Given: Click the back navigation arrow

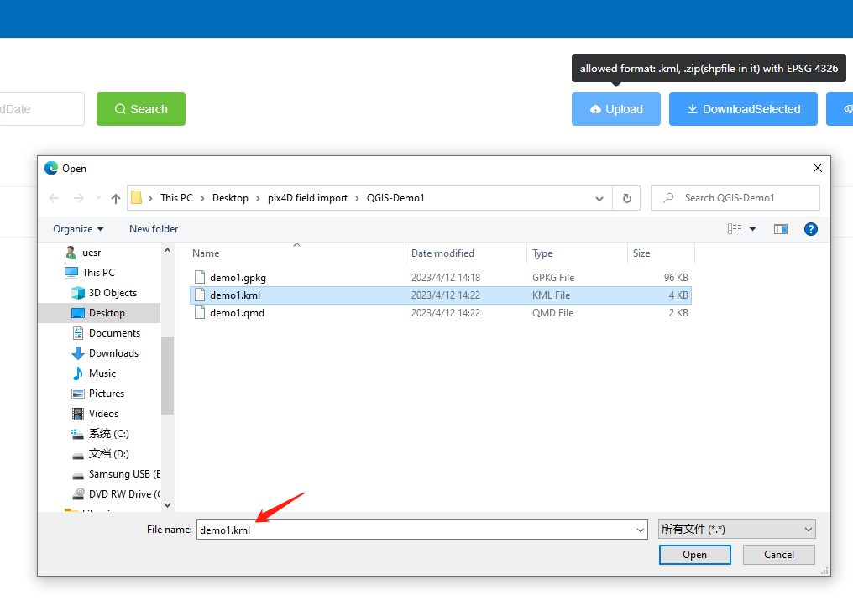Looking at the screenshot, I should (55, 199).
